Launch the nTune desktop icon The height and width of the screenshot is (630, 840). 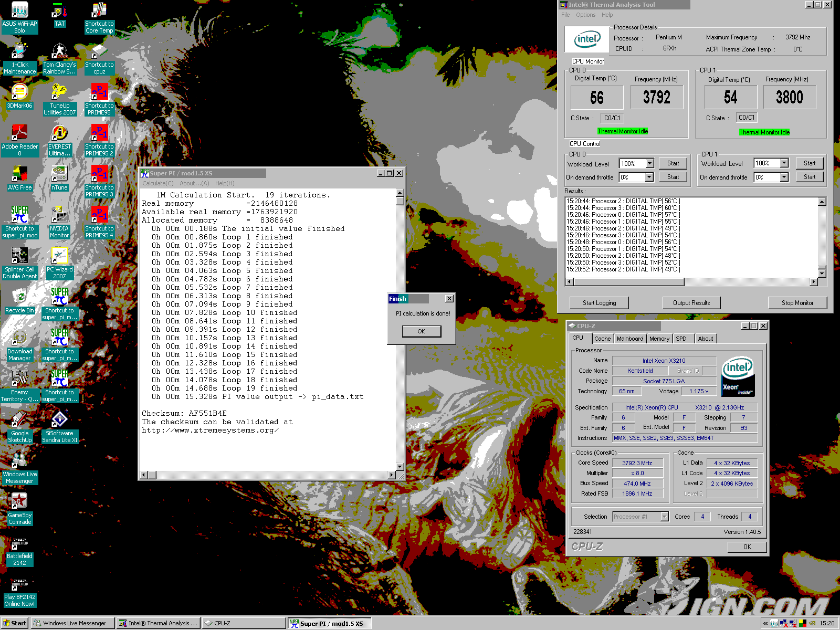(59, 178)
